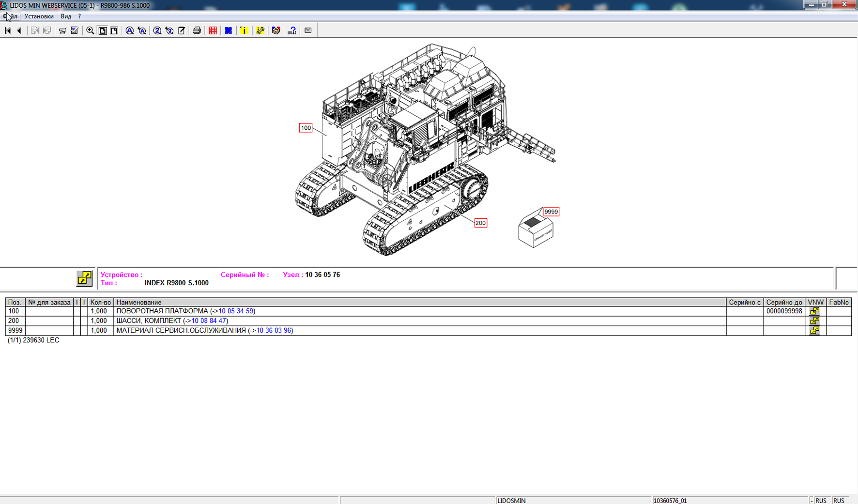
Task: Click the envelope mail icon
Action: coord(308,31)
